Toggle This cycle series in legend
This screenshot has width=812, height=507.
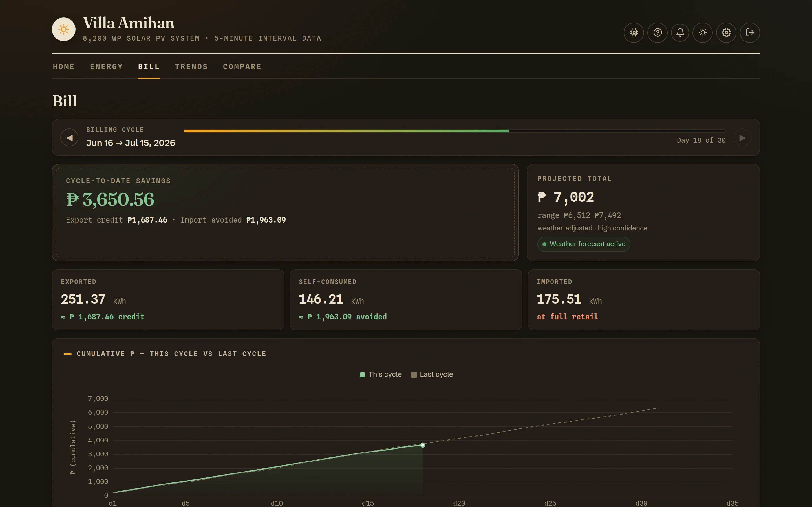click(381, 375)
